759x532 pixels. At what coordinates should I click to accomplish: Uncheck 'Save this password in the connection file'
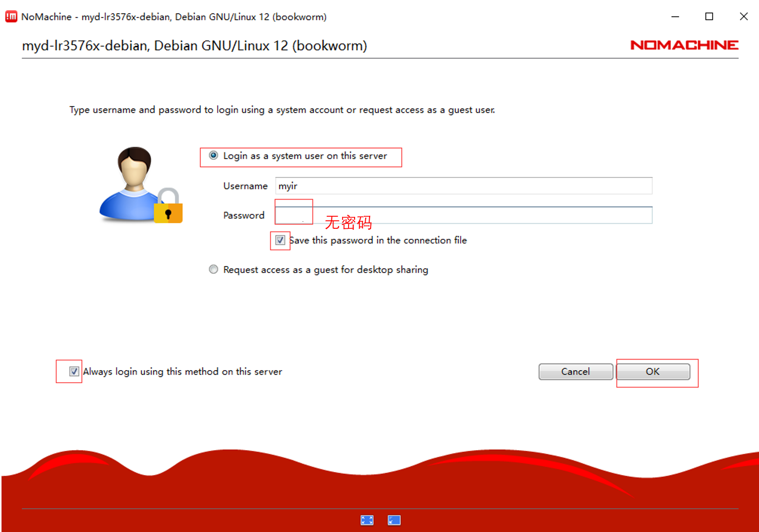click(280, 240)
